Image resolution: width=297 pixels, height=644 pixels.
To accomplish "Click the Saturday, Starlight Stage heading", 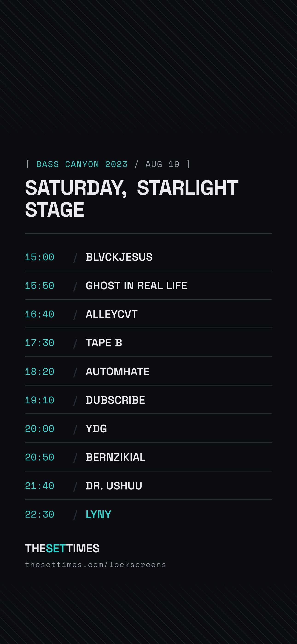I will (x=132, y=199).
